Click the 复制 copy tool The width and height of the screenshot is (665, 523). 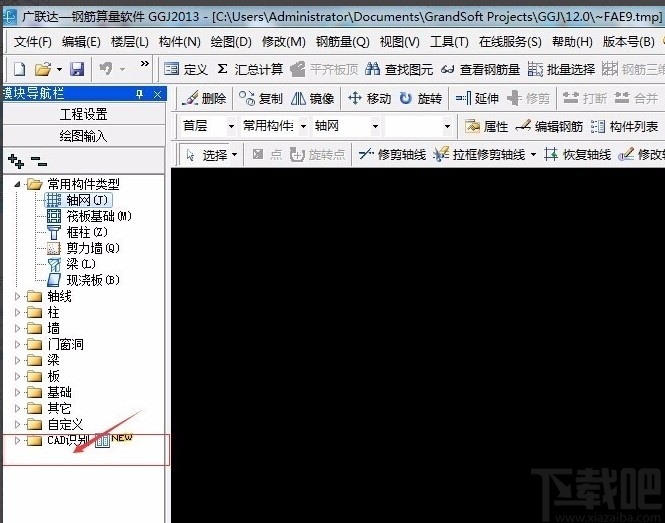pyautogui.click(x=260, y=98)
